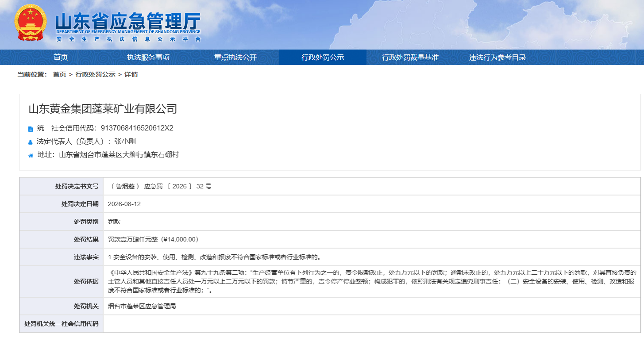Click the document number （鲁烟蓬）应急罚〔2026〕32号
This screenshot has width=644, height=341.
(160, 186)
